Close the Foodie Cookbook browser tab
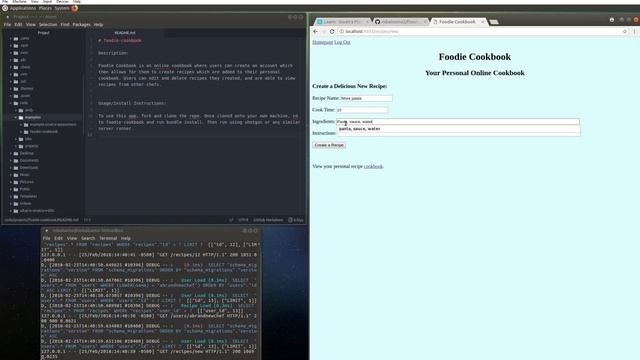The height and width of the screenshot is (360, 640). 482,22
